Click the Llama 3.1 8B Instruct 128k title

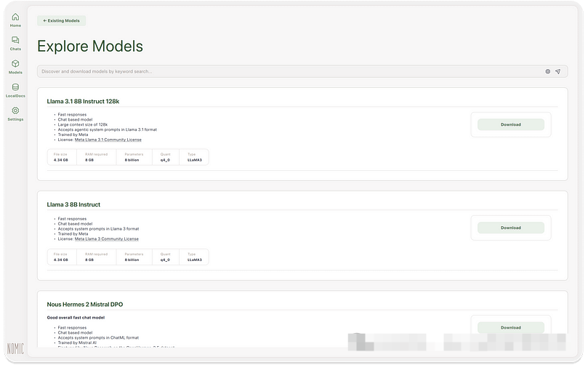coord(83,101)
